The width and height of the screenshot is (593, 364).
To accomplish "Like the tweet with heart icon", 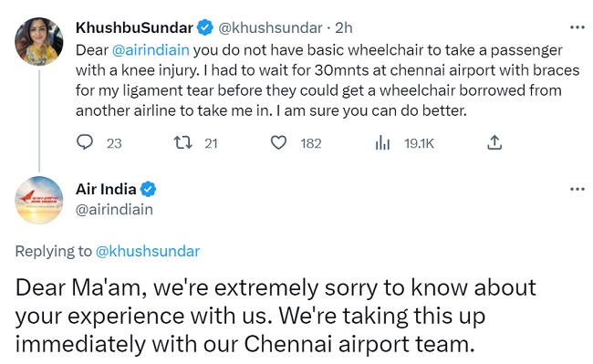I will pyautogui.click(x=279, y=143).
